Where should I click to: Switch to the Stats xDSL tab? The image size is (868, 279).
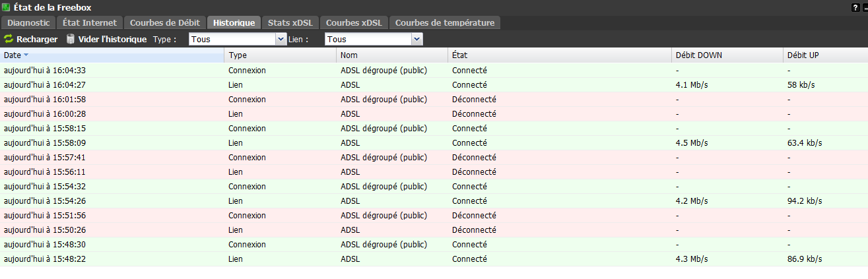(x=290, y=23)
